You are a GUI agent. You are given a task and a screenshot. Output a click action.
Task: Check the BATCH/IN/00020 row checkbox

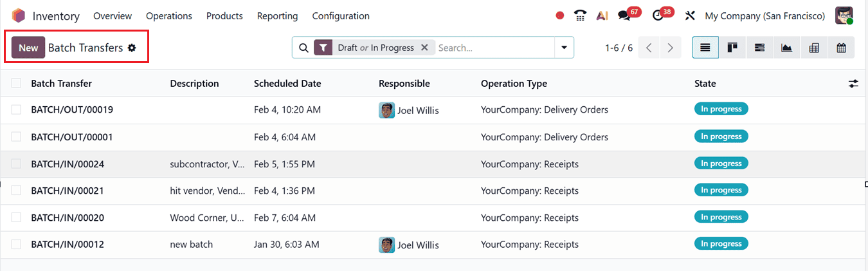[16, 217]
